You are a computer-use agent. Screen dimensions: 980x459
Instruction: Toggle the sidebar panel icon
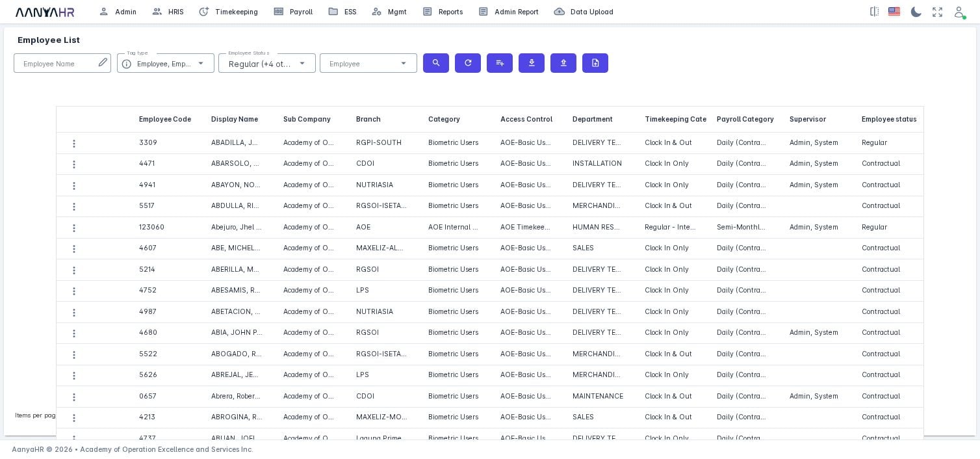point(874,12)
